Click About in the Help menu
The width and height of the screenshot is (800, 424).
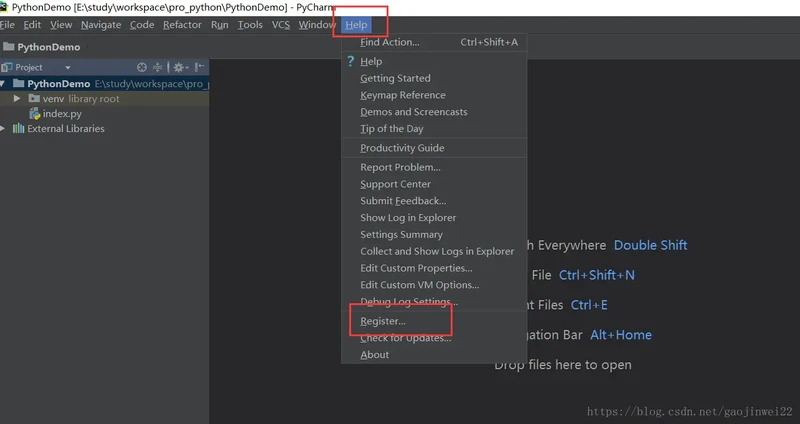point(374,355)
